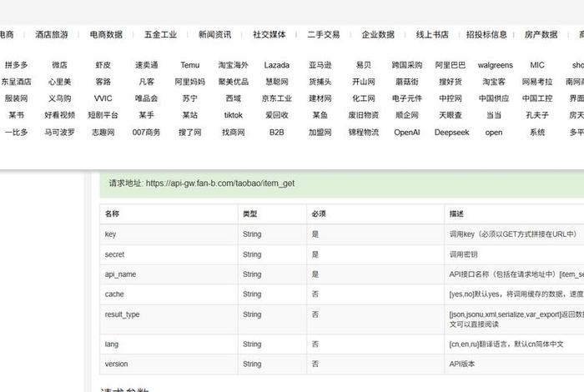The height and width of the screenshot is (392, 584).
Task: Select the 马可波罗 link
Action: point(59,132)
